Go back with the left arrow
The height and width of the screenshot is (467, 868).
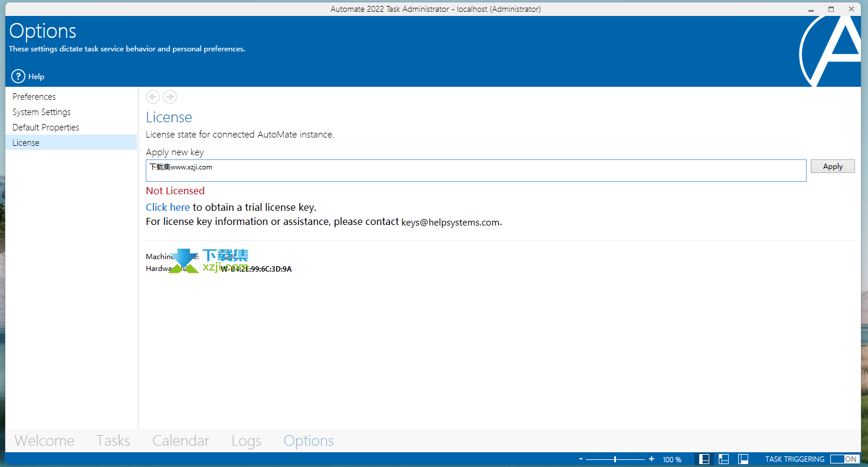click(x=153, y=97)
